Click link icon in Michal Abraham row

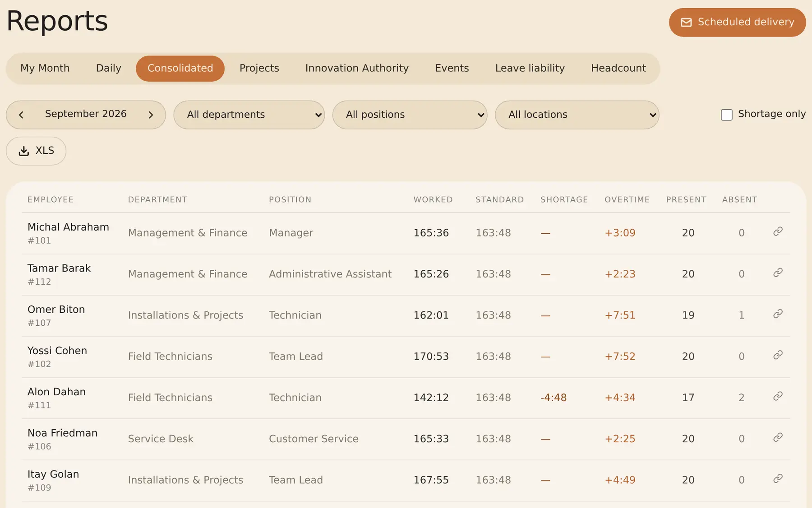click(x=778, y=231)
